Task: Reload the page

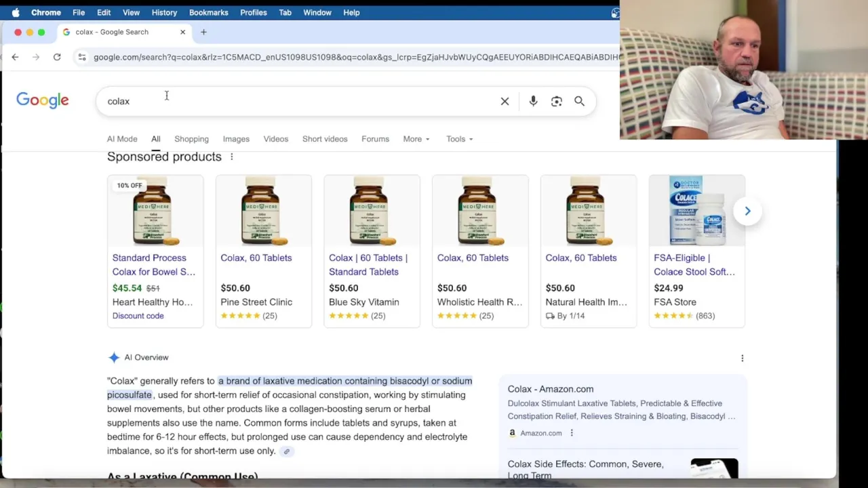Action: tap(57, 57)
